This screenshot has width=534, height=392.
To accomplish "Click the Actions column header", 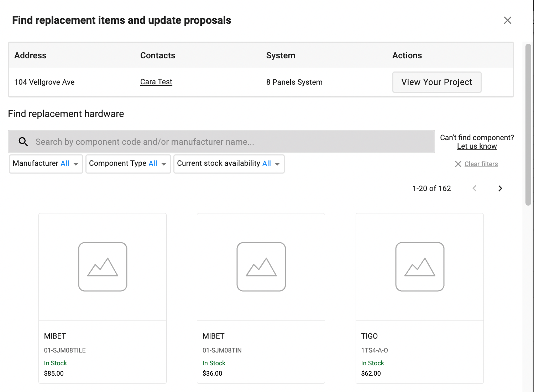I will coord(407,55).
